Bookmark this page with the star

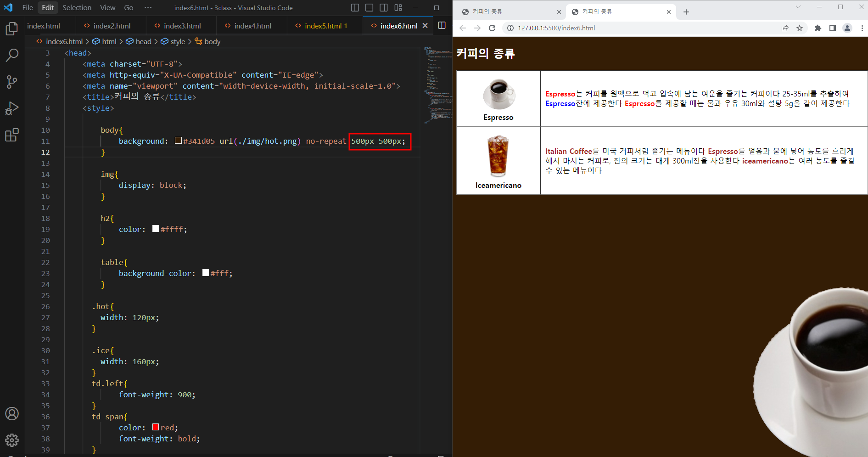(x=800, y=28)
